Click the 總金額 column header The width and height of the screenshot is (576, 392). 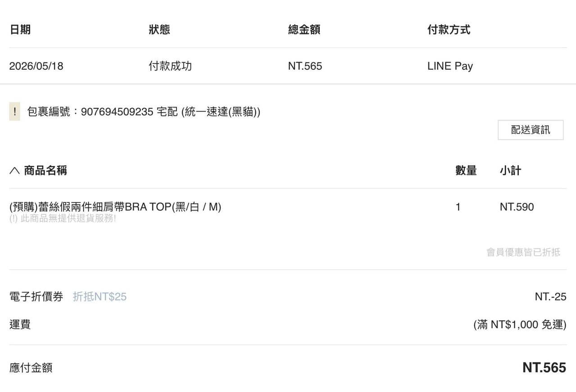click(304, 30)
